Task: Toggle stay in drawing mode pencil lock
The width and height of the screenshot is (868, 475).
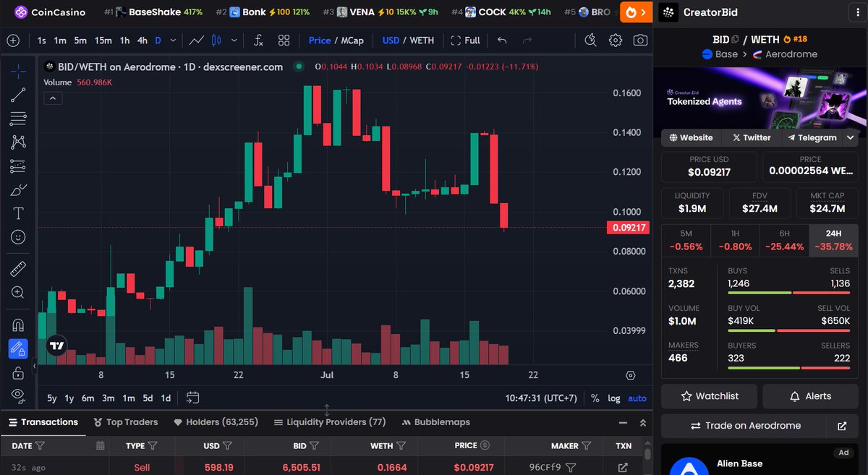Action: 19,348
